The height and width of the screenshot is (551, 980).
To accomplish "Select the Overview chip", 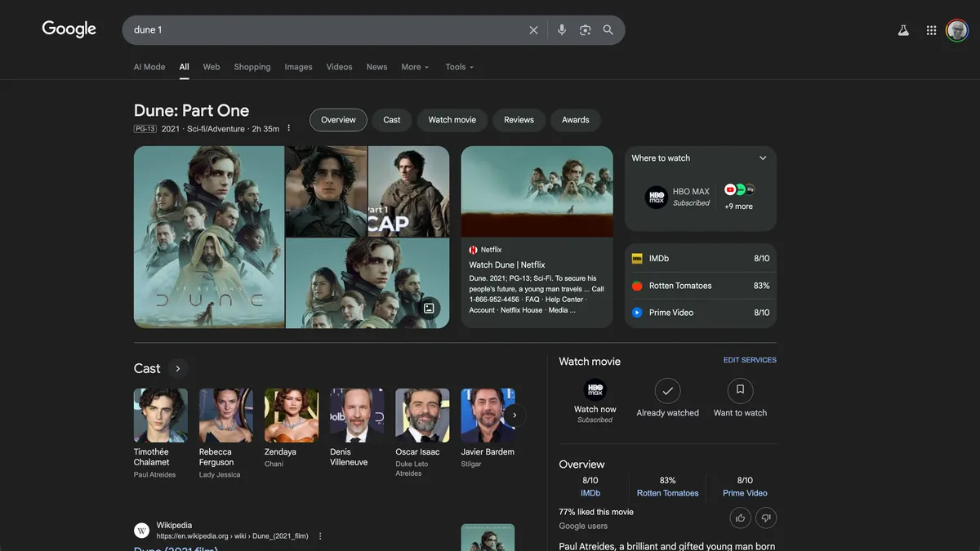I will point(338,120).
